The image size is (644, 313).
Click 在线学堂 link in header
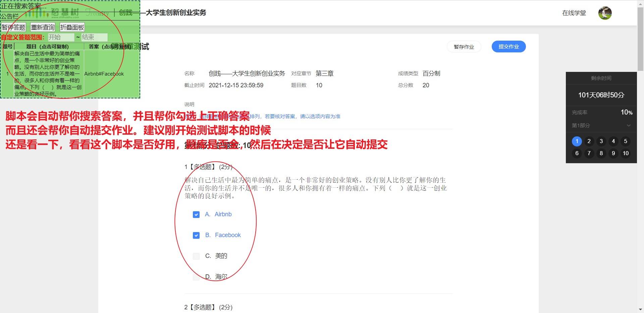coord(574,13)
